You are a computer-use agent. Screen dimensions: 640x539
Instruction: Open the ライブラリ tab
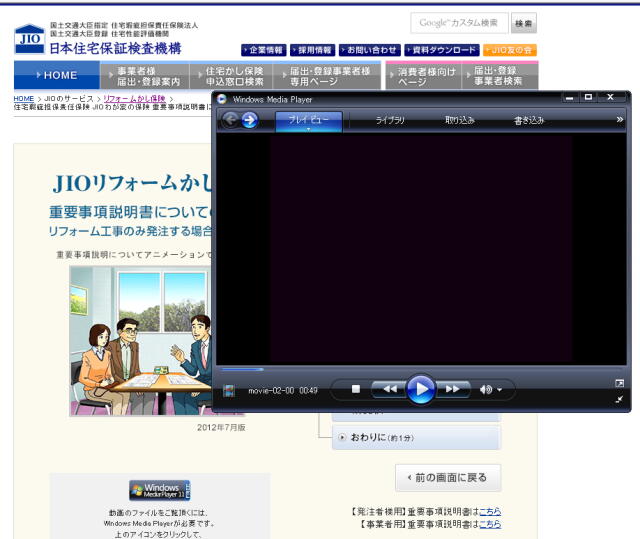tap(390, 121)
